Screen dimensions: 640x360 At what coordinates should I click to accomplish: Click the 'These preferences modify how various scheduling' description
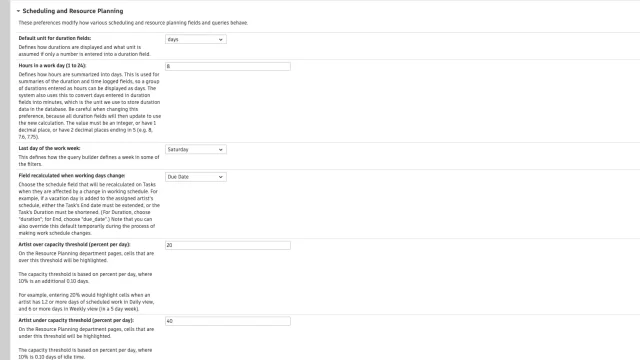click(x=133, y=23)
